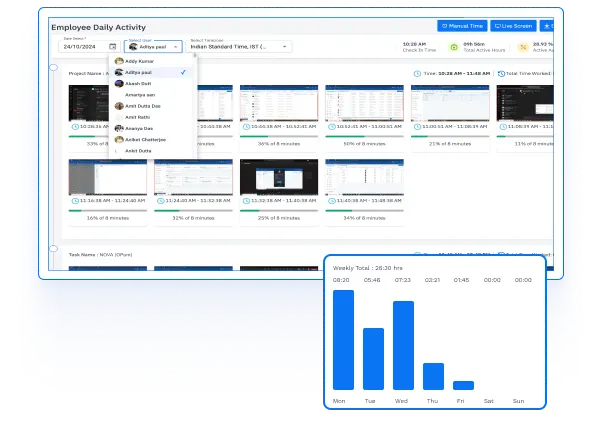
Task: Click the 50% activity progress bar
Action: tap(364, 136)
